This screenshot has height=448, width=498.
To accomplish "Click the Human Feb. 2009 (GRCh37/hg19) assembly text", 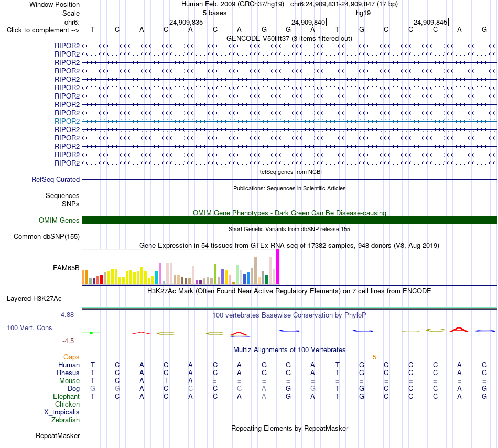I will [x=232, y=4].
